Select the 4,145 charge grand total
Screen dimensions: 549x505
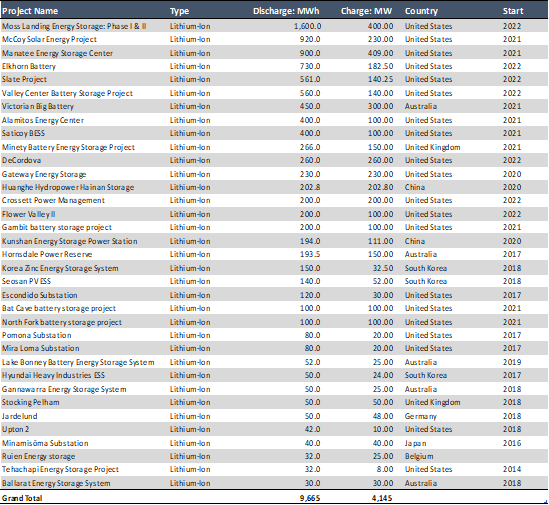tap(382, 498)
